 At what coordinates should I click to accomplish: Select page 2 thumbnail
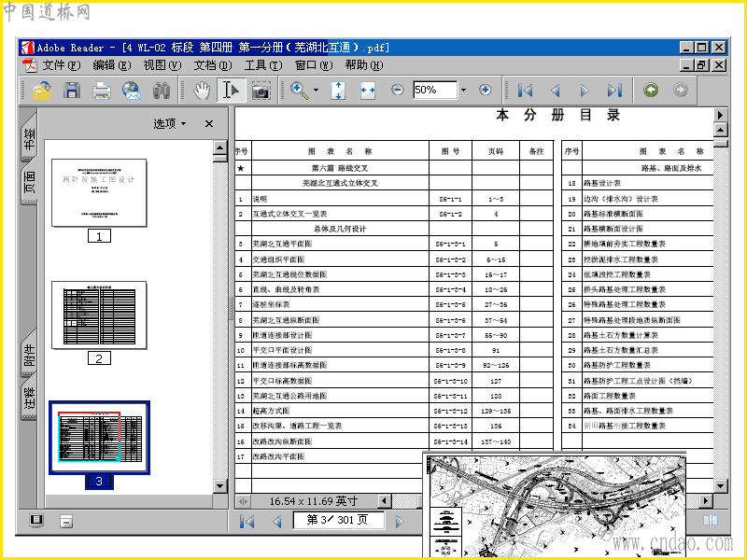point(99,315)
